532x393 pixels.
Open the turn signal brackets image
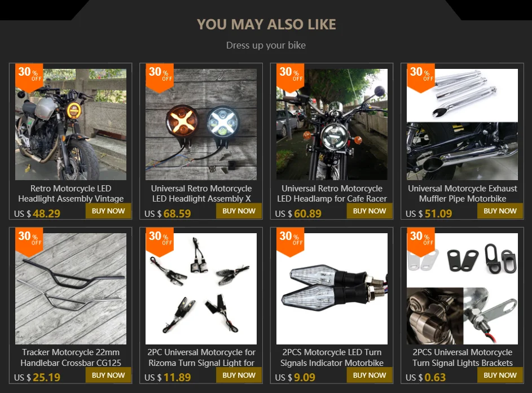point(463,289)
